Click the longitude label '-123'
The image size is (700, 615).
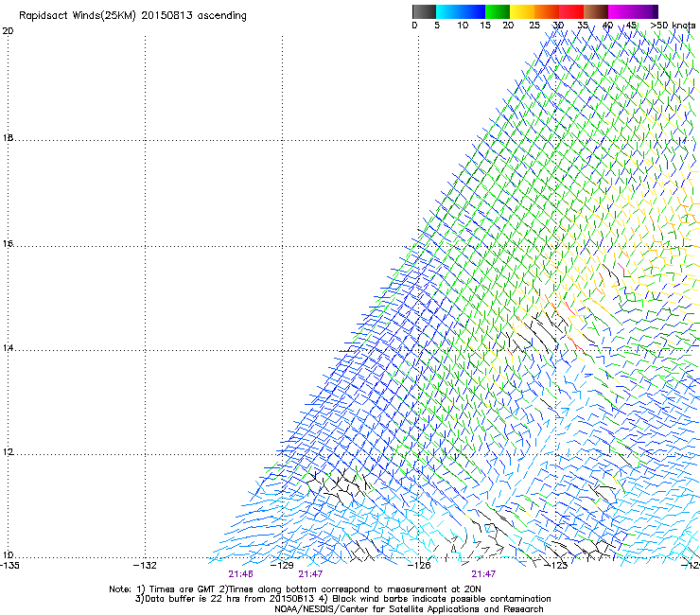pos(556,566)
